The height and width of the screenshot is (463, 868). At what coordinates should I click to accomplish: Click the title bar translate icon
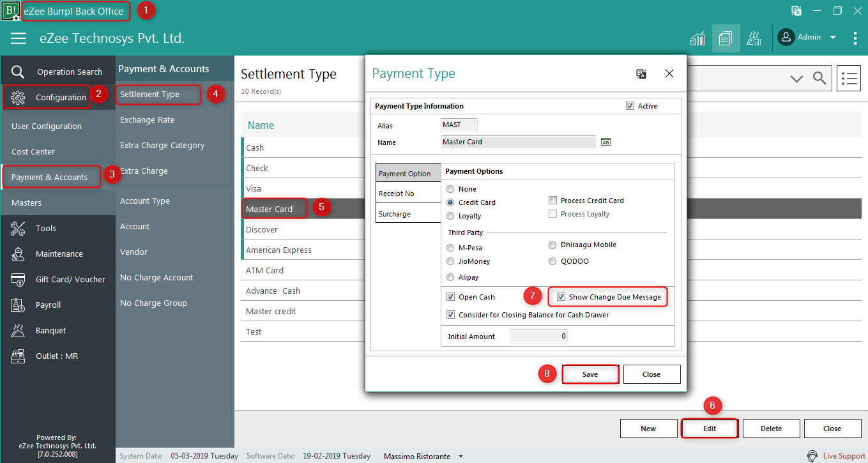796,11
